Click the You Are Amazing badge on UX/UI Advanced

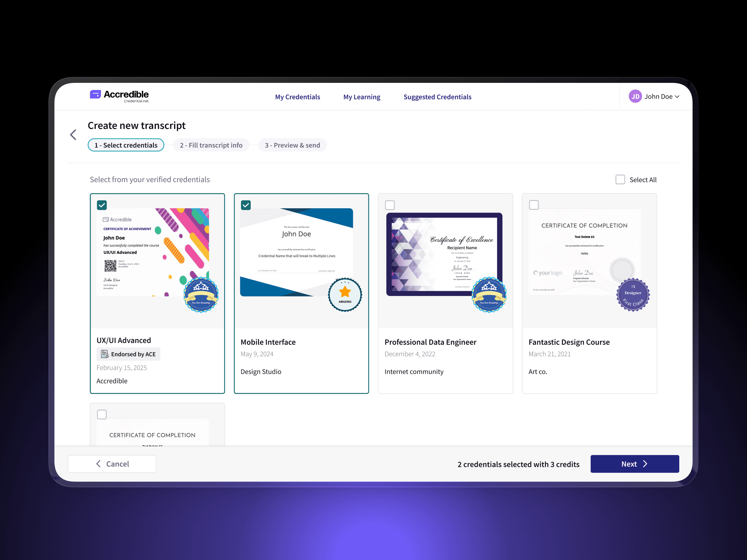pos(201,295)
